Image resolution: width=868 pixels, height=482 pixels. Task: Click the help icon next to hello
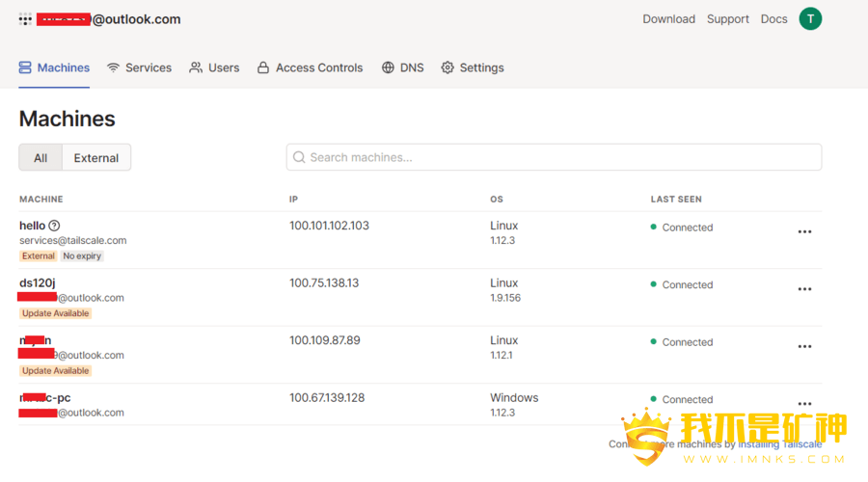point(54,226)
